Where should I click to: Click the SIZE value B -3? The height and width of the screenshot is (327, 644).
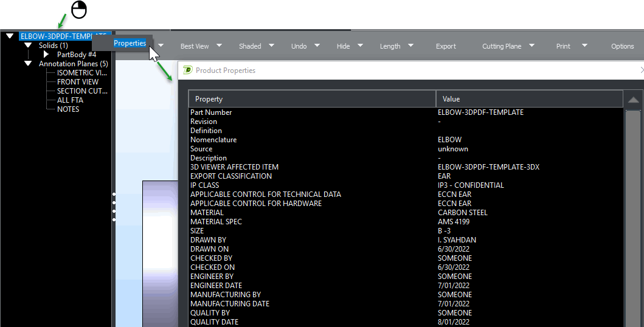(444, 230)
